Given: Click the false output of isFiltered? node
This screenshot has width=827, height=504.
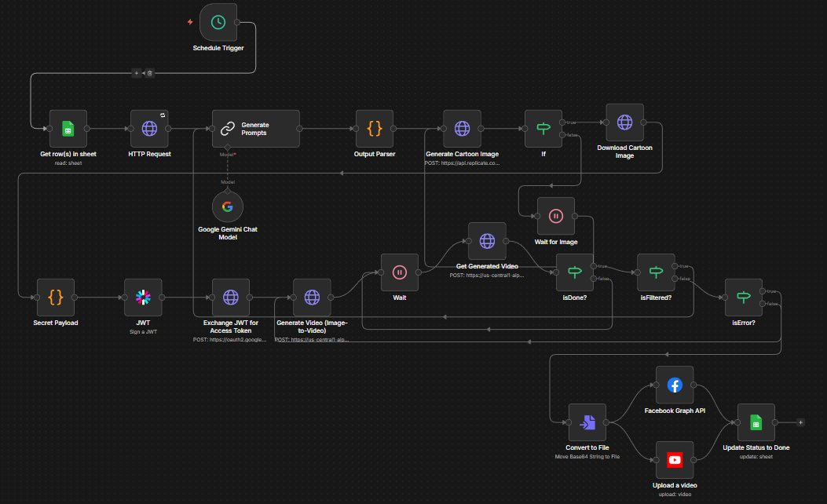Looking at the screenshot, I should point(674,279).
